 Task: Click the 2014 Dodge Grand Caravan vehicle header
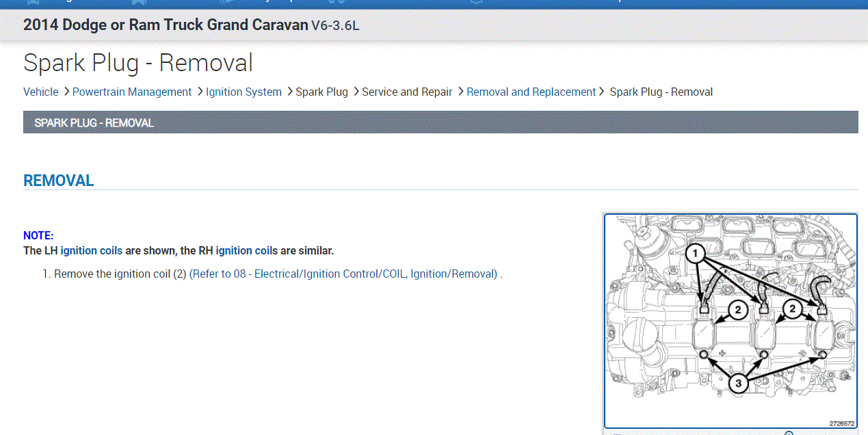(191, 25)
